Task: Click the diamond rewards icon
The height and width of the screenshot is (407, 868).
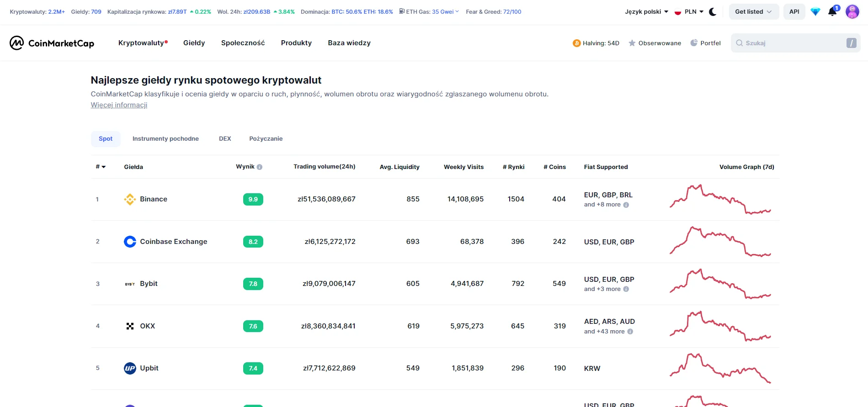Action: click(815, 12)
